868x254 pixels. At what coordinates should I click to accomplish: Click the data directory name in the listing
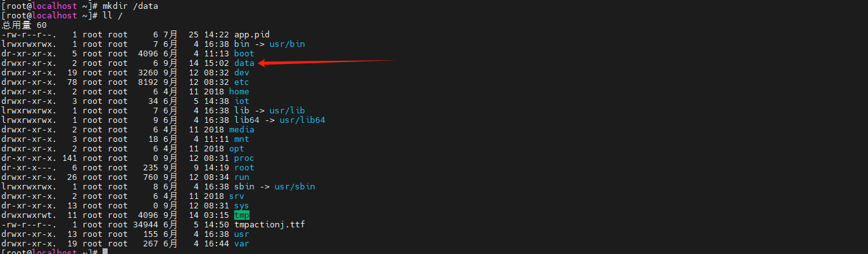click(244, 63)
